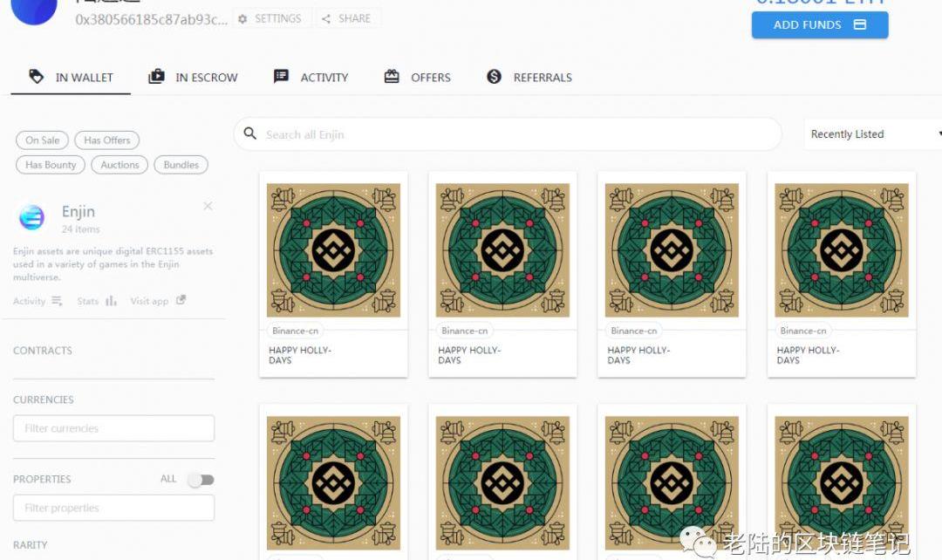Click Binance-cn label on fourth top-row card
This screenshot has width=942, height=560.
pyautogui.click(x=803, y=331)
